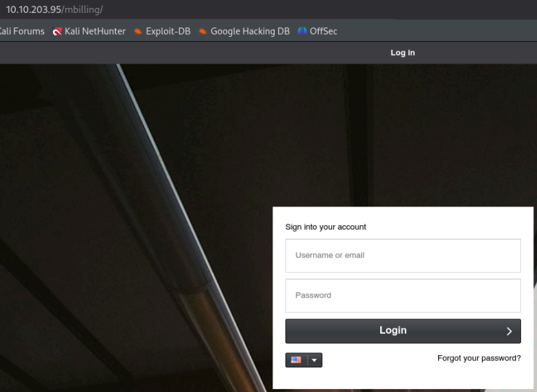Click the Username or email field
Viewport: 537px width, 392px height.
(403, 256)
